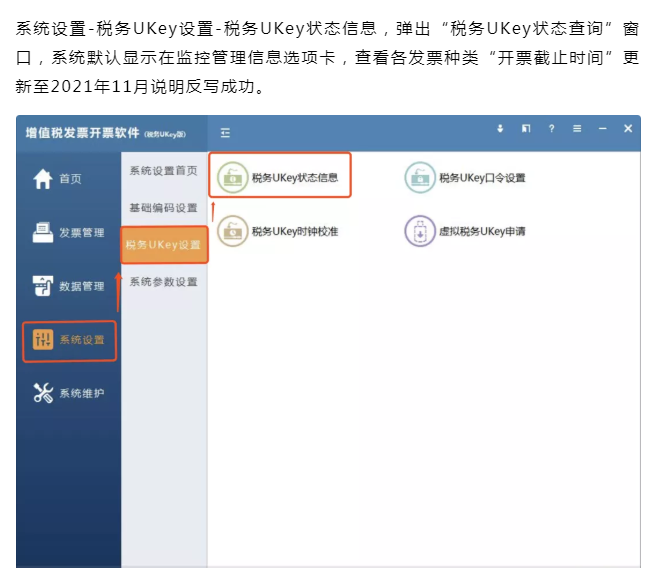Image resolution: width=651 pixels, height=568 pixels.
Task: Click the window layout icon in title bar
Action: tap(526, 129)
